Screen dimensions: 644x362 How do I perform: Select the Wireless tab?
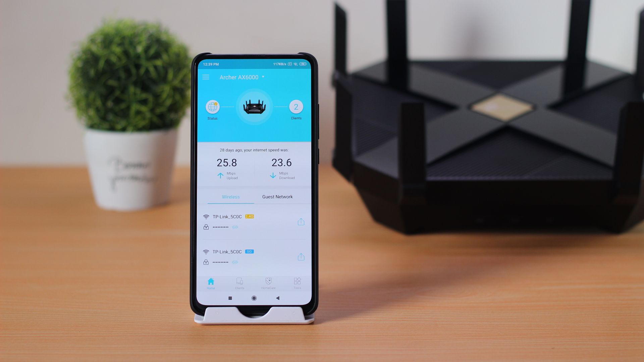(230, 197)
